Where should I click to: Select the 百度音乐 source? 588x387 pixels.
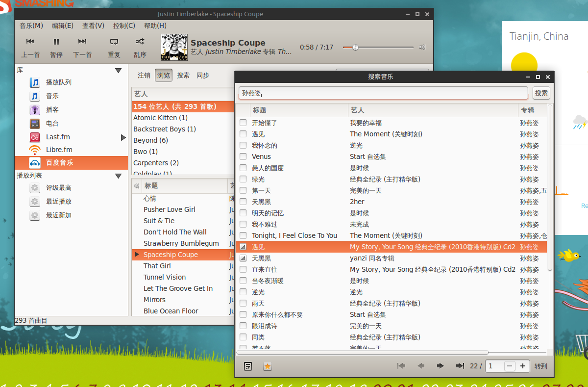tap(72, 162)
